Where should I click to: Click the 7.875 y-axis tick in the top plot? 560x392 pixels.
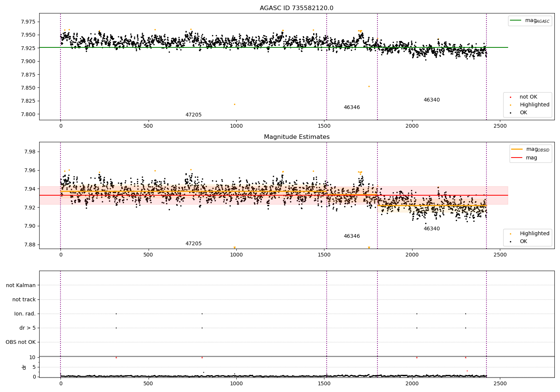(x=28, y=75)
